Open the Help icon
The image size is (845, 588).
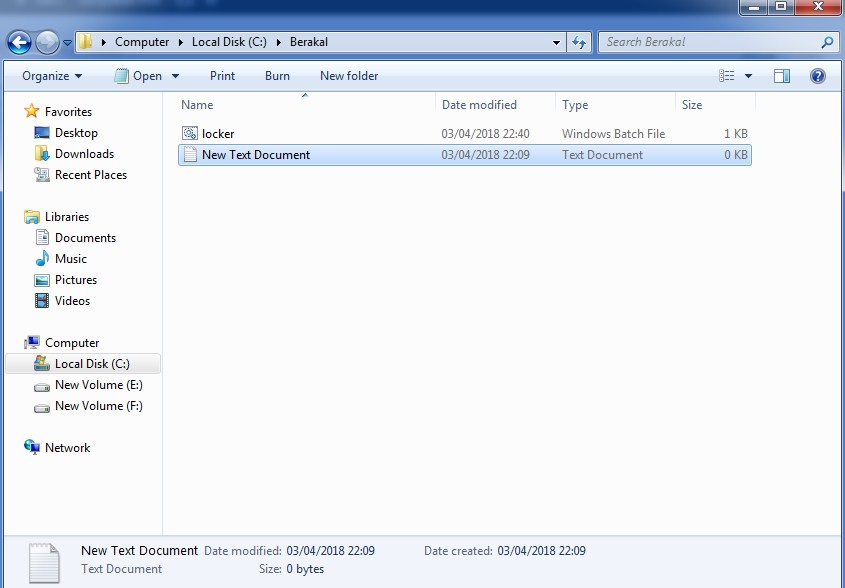[x=817, y=76]
